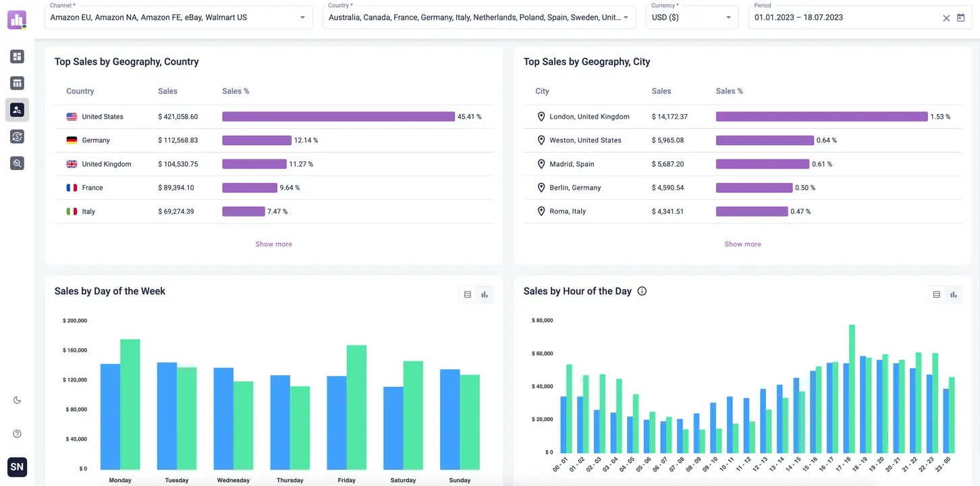Expand the Country filter dropdown
This screenshot has height=486, width=980.
pyautogui.click(x=626, y=18)
